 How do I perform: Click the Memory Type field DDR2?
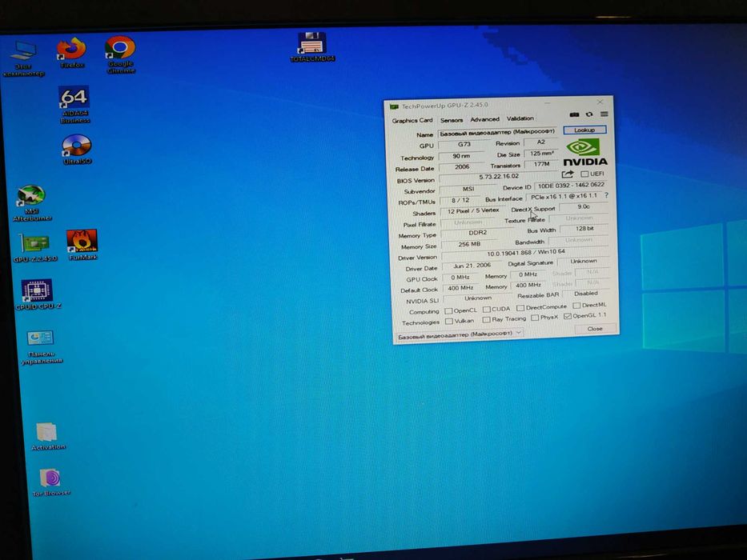point(477,233)
